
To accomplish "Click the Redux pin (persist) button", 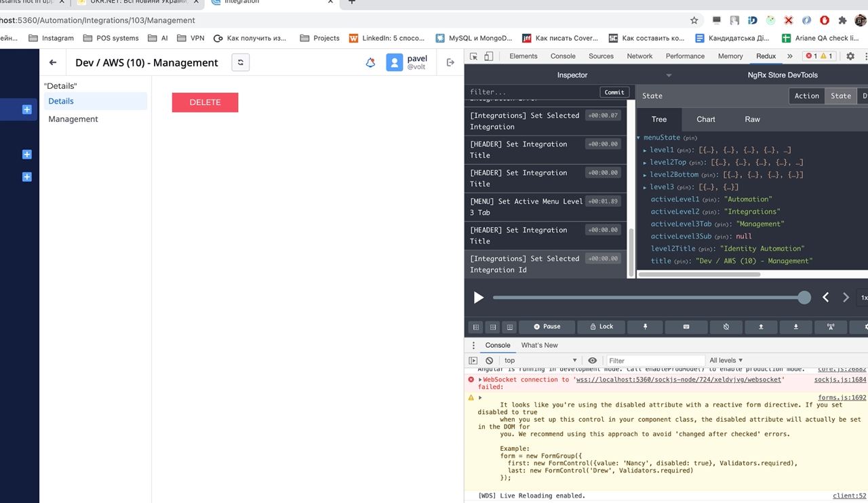I will point(645,327).
